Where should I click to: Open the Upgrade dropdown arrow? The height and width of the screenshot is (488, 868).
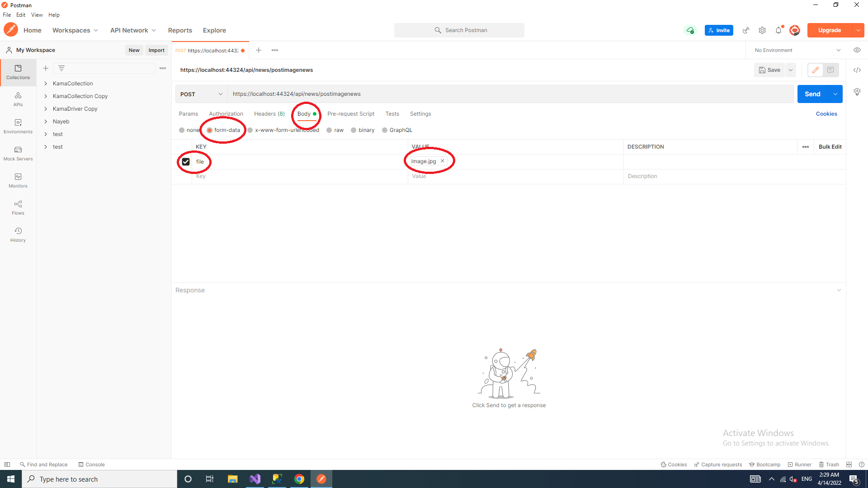(858, 30)
